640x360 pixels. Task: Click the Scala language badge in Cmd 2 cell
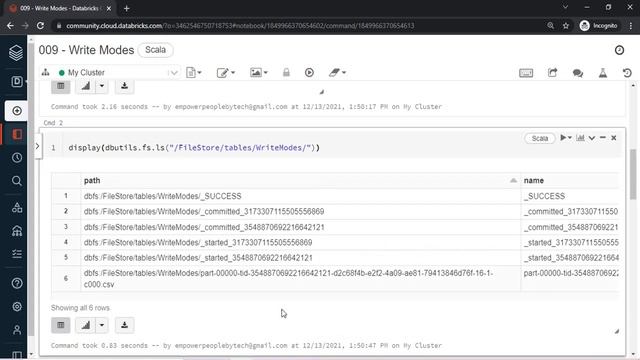(x=540, y=138)
